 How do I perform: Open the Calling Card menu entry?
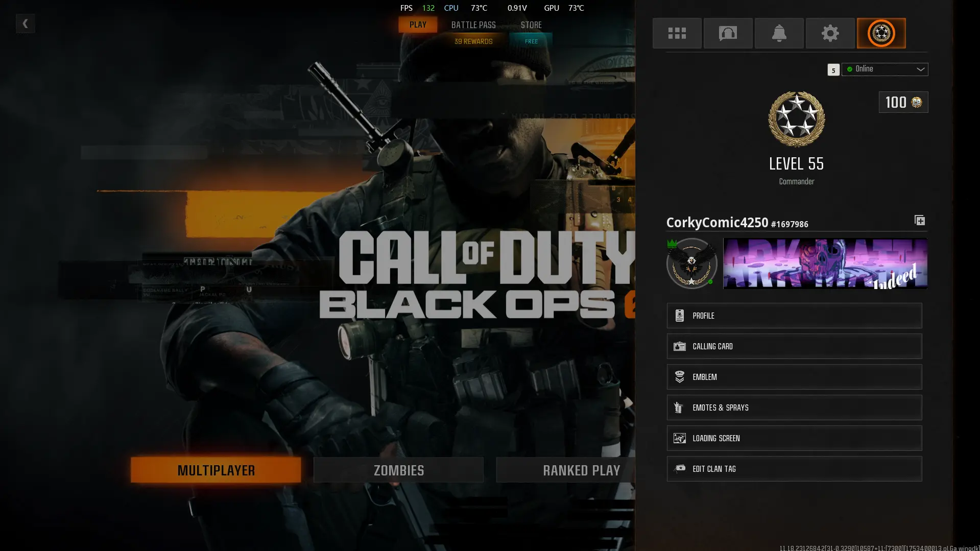[x=794, y=346]
